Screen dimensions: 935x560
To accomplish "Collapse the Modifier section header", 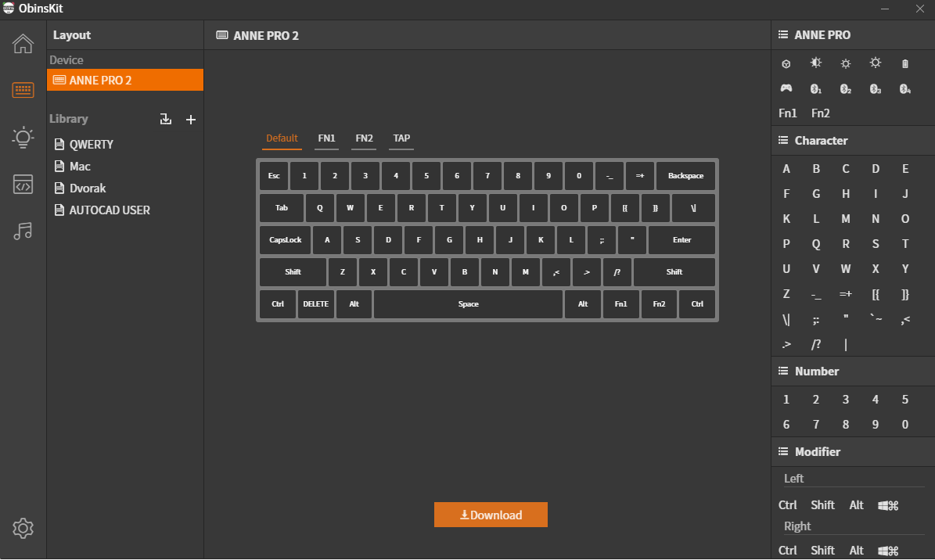I will coord(853,452).
